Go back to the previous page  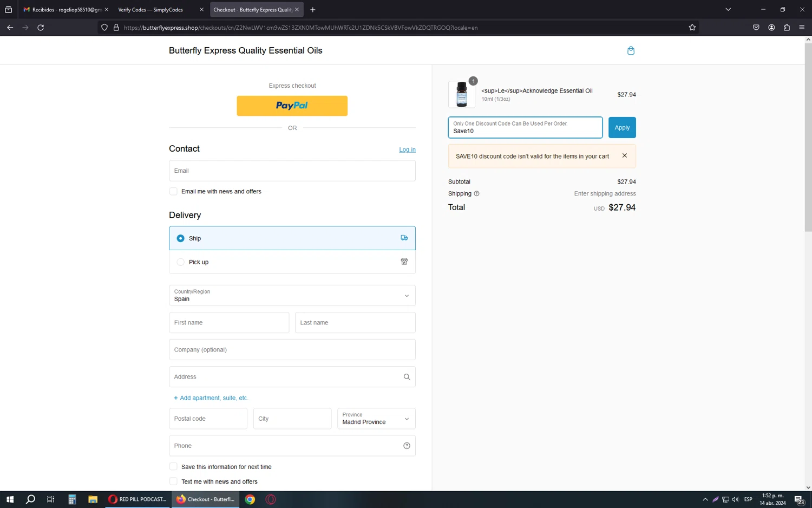click(x=10, y=28)
